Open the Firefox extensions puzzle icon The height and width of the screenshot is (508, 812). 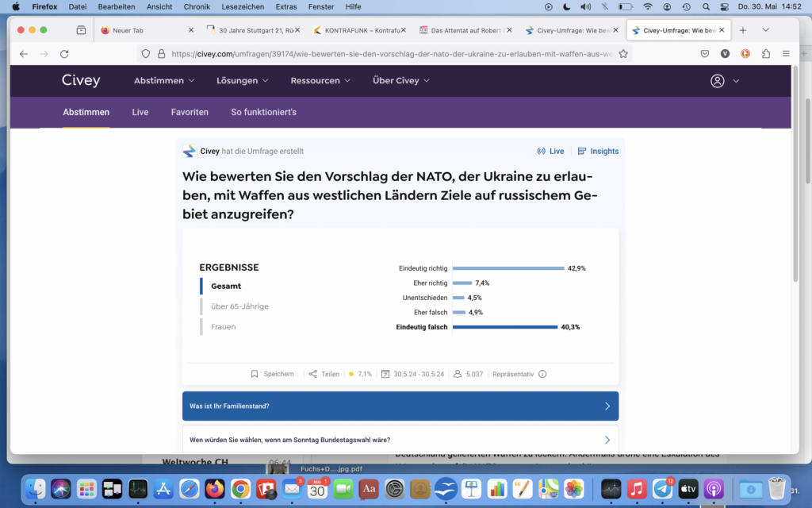coord(765,54)
